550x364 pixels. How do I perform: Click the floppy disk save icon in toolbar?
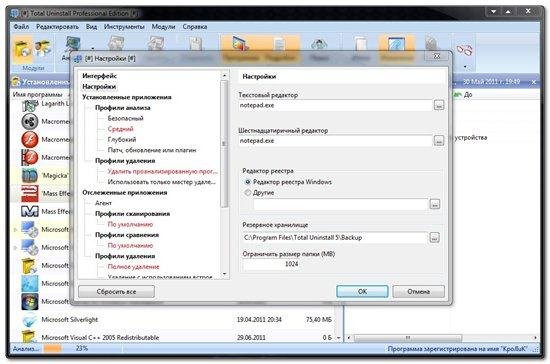(195, 44)
